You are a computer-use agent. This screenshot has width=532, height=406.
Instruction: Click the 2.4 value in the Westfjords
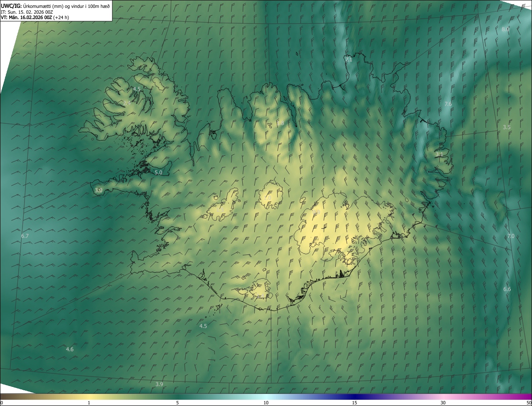pos(127,103)
